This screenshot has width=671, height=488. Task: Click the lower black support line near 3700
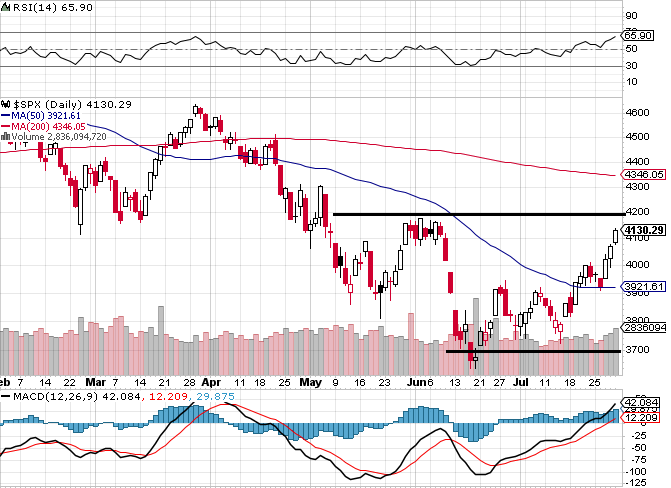point(533,351)
